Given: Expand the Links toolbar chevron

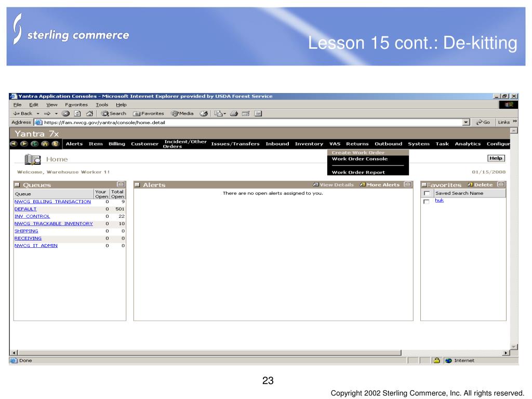Looking at the screenshot, I should 515,122.
